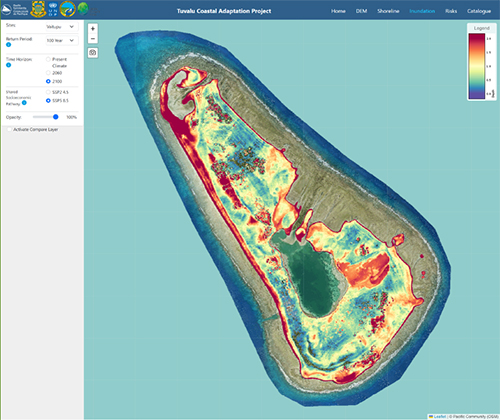Click the 100% opacity value
The width and height of the screenshot is (500, 420).
(71, 117)
